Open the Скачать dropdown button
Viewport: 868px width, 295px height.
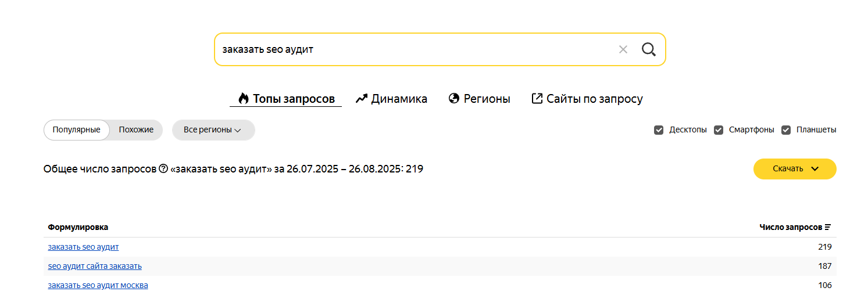tap(795, 169)
